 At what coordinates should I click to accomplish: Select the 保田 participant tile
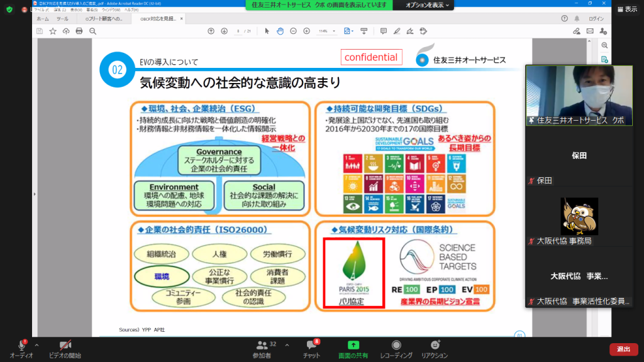[579, 156]
